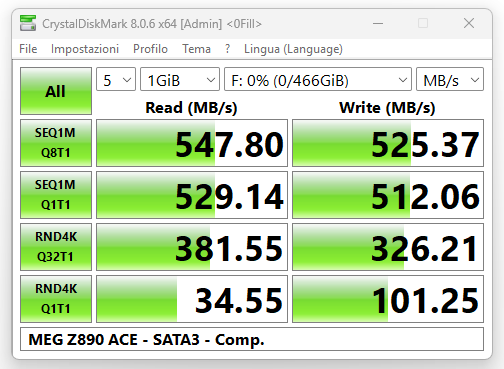
Task: Open the ? help menu
Action: [x=227, y=49]
